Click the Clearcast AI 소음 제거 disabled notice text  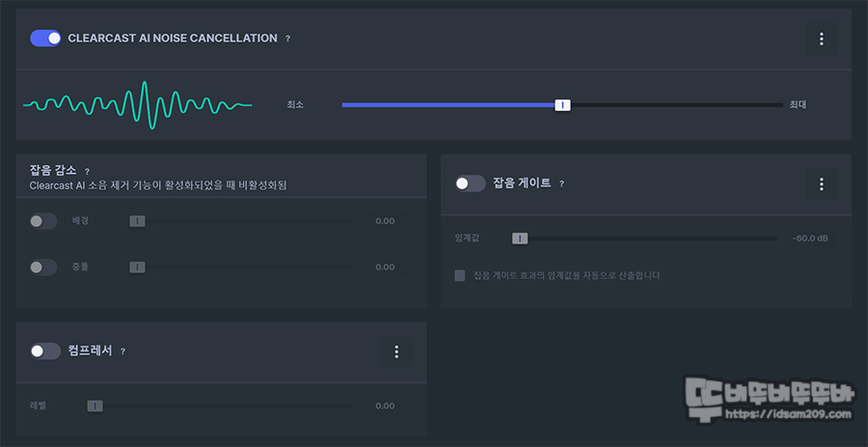tap(158, 185)
